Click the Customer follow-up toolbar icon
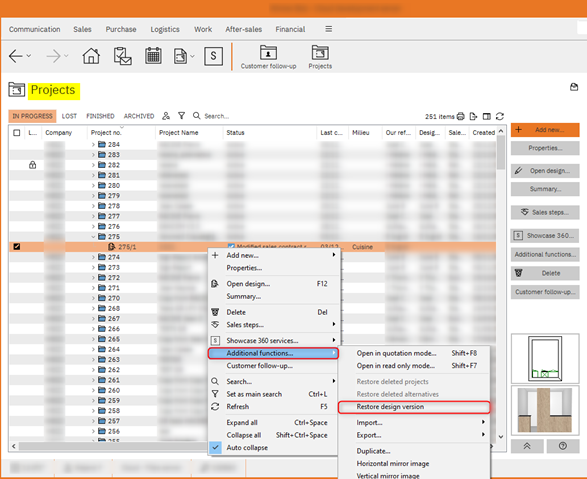587x479 pixels. pos(268,57)
